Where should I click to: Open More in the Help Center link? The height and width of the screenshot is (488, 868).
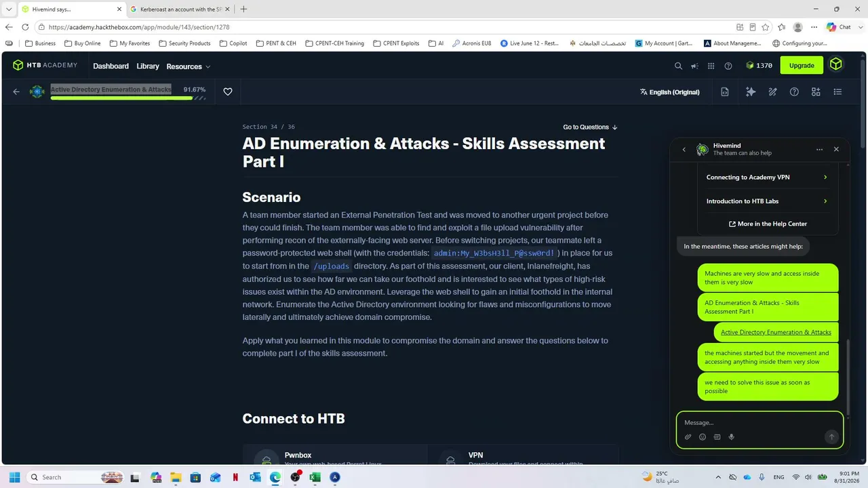click(x=768, y=224)
